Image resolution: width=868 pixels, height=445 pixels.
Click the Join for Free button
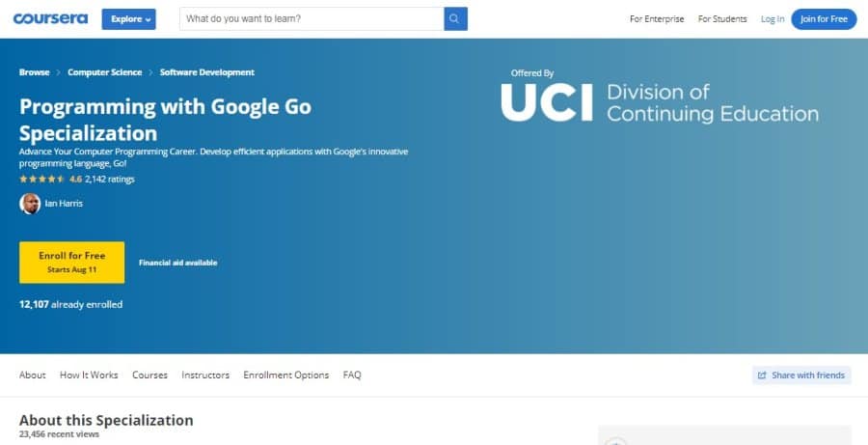[x=824, y=19]
